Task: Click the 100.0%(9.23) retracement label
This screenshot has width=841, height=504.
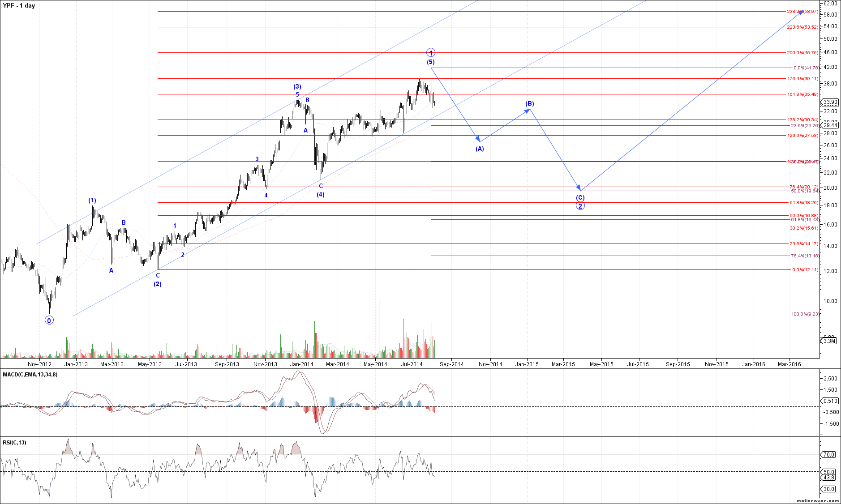Action: (x=805, y=314)
